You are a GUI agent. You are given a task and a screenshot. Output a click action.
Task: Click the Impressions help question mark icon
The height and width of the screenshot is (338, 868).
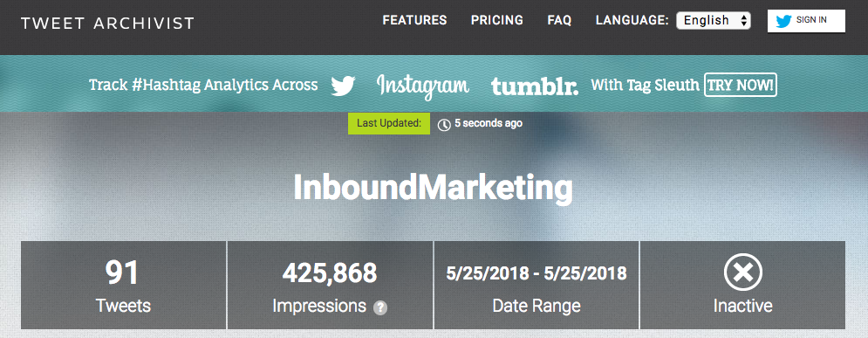[x=379, y=308]
